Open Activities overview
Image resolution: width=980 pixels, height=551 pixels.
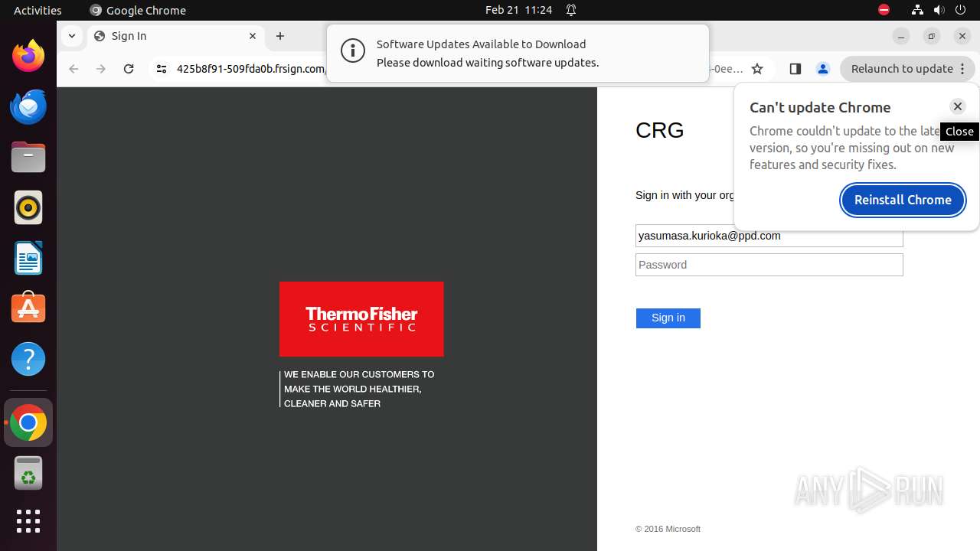click(x=38, y=10)
